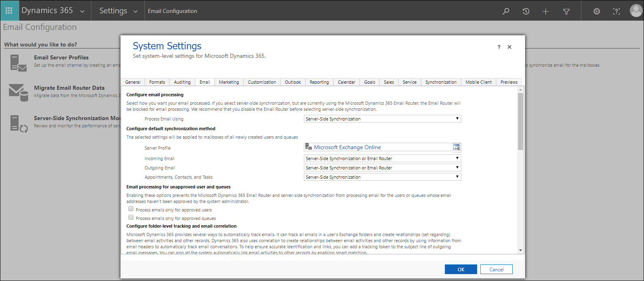Open the Reporting tab
Screen dimensions: 644x281
coord(319,82)
